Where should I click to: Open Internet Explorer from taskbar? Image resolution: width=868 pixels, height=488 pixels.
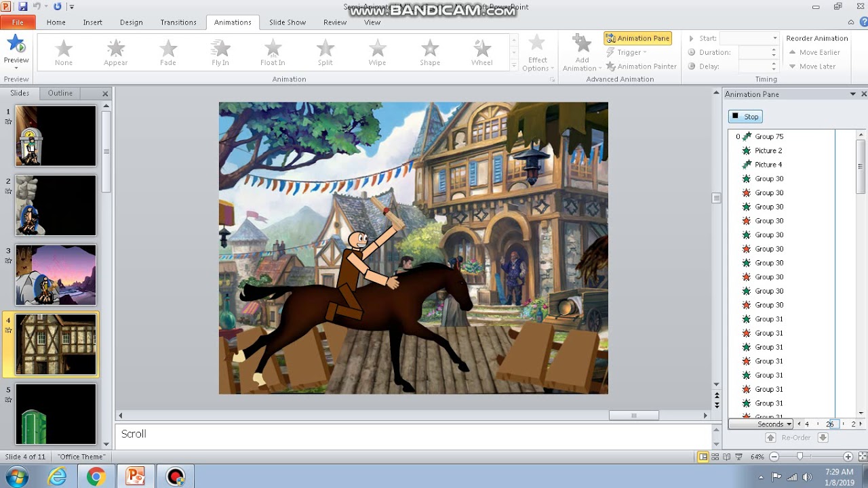(57, 477)
